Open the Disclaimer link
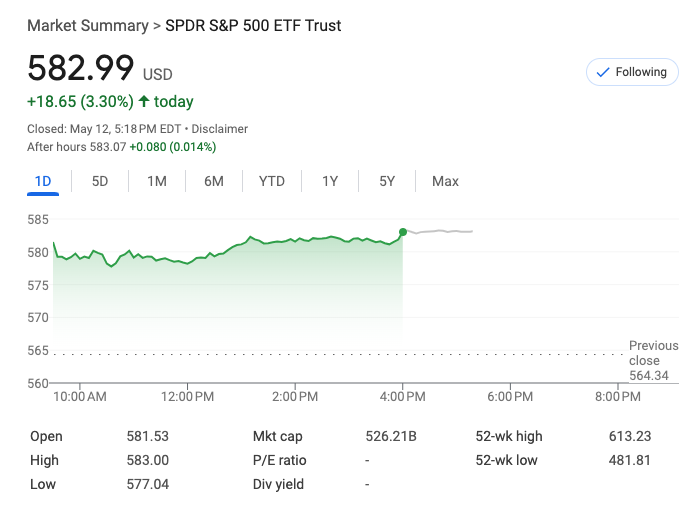This screenshot has height=507, width=697. tap(219, 129)
